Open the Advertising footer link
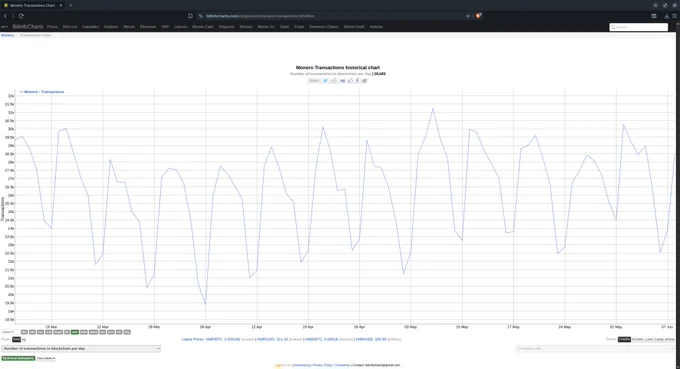 coord(301,365)
